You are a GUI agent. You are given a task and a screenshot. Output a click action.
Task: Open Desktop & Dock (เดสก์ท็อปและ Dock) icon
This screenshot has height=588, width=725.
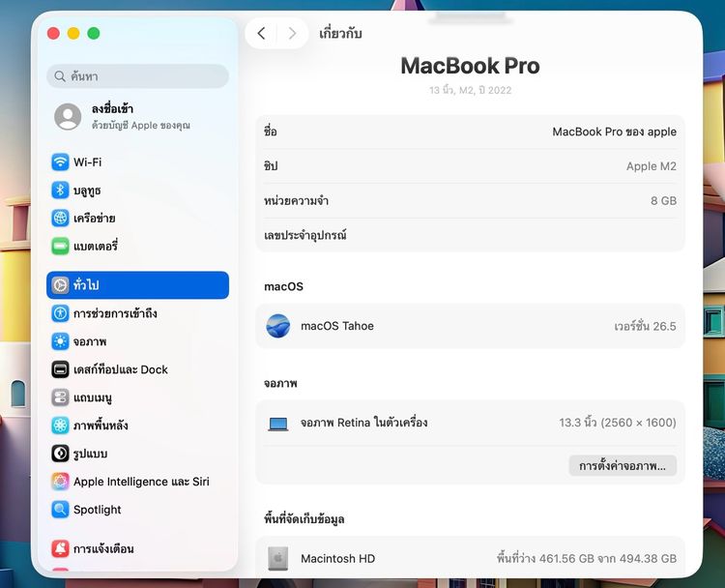(60, 369)
